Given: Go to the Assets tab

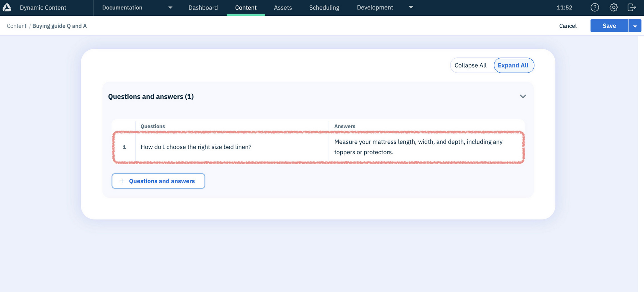Looking at the screenshot, I should (x=283, y=8).
